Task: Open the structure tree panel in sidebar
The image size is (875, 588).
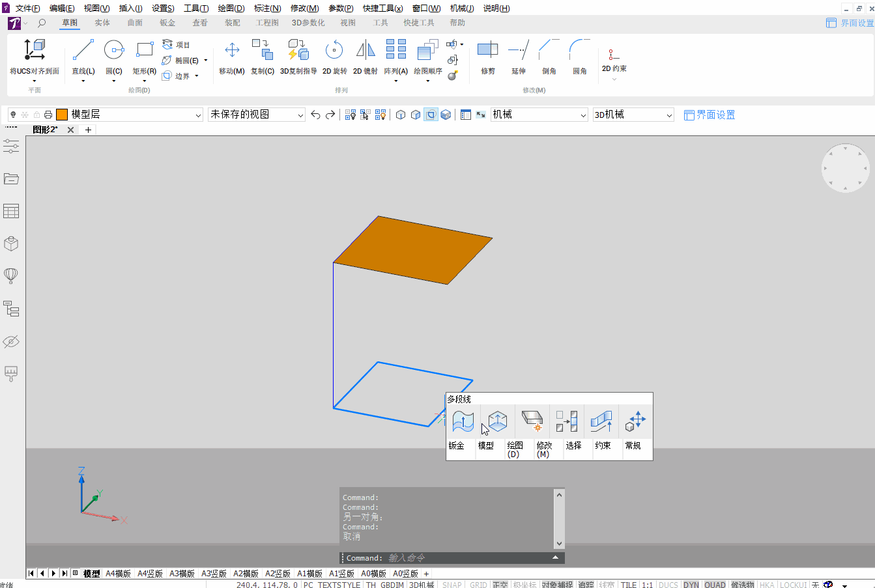Action: [x=11, y=309]
